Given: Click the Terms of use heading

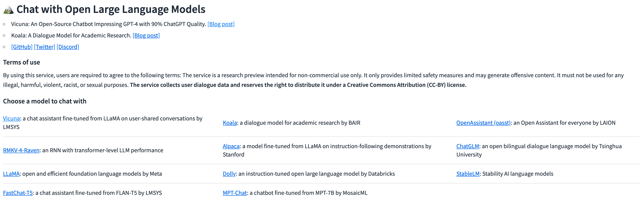Looking at the screenshot, I should pos(22,62).
